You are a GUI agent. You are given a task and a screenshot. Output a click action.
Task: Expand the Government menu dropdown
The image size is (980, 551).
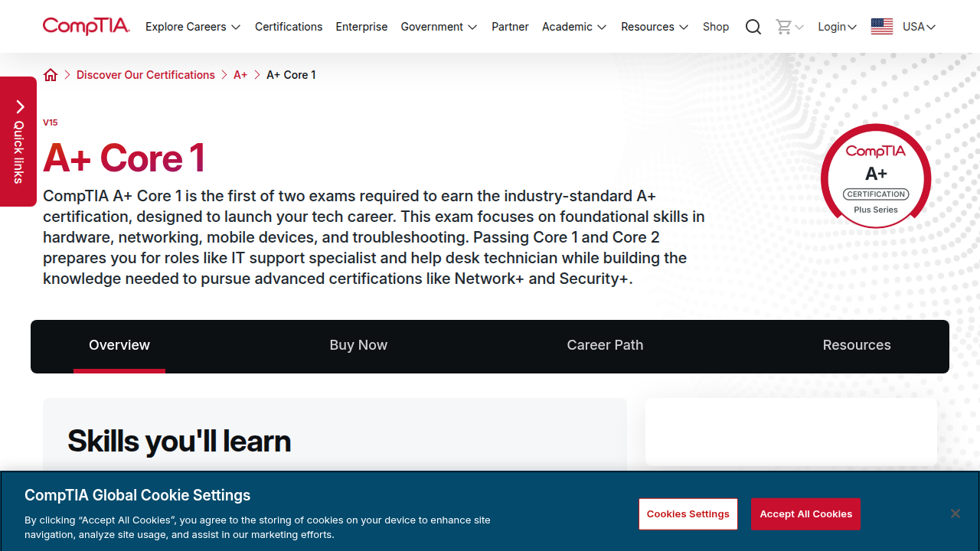coord(439,27)
